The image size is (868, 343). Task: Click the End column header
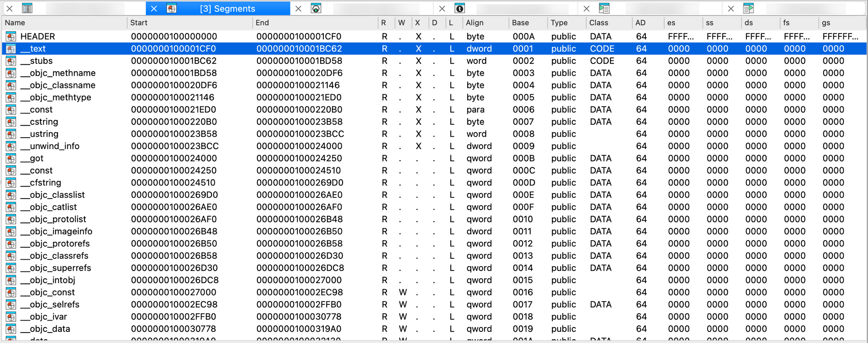(x=262, y=23)
